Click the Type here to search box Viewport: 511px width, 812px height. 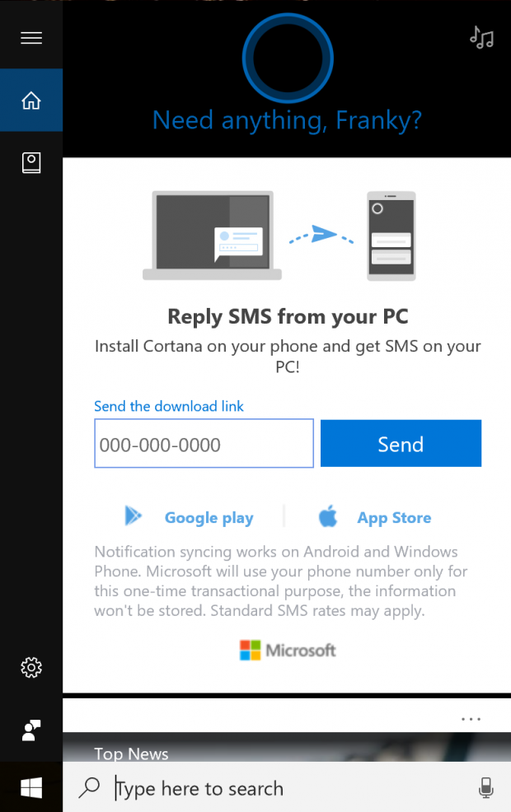pos(287,787)
